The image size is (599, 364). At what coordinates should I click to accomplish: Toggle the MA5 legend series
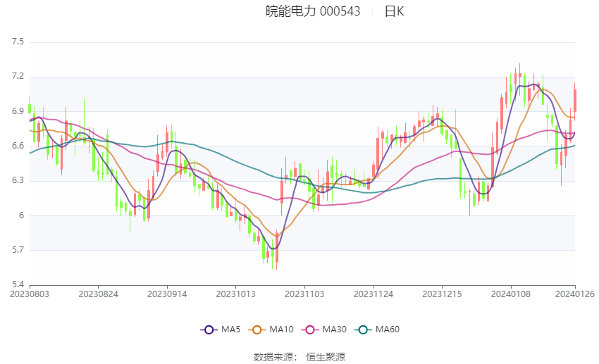(x=221, y=330)
